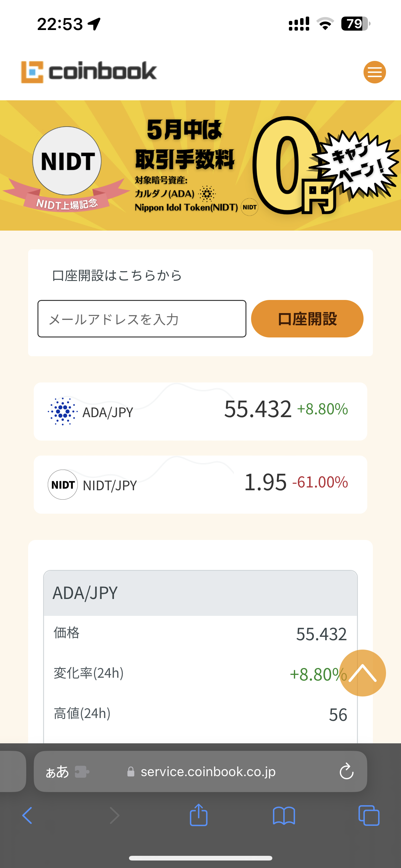401x868 pixels.
Task: Tap the NIDT token icon
Action: click(63, 485)
